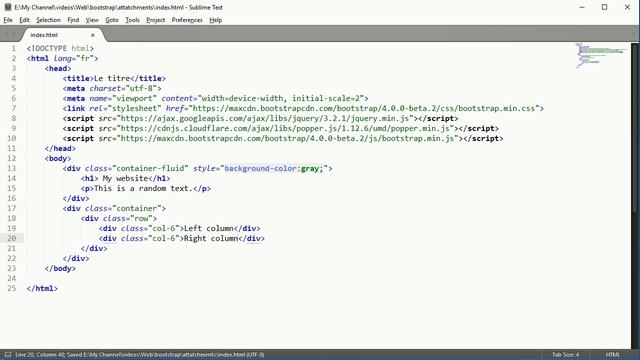Image resolution: width=640 pixels, height=360 pixels.
Task: Click the bootstrap.min.js URL on line 10
Action: click(288, 138)
